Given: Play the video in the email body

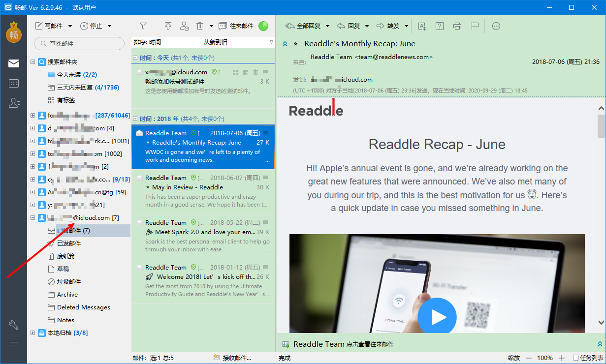Looking at the screenshot, I should (x=437, y=317).
